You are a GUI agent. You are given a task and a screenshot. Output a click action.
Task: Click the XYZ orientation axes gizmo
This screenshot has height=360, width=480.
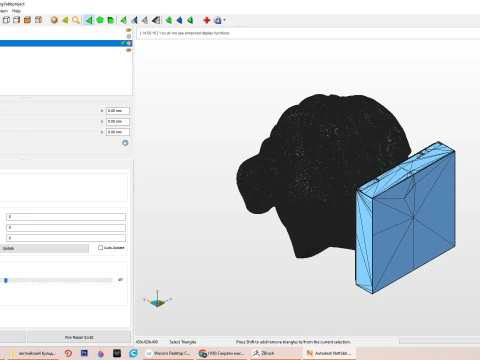(157, 299)
